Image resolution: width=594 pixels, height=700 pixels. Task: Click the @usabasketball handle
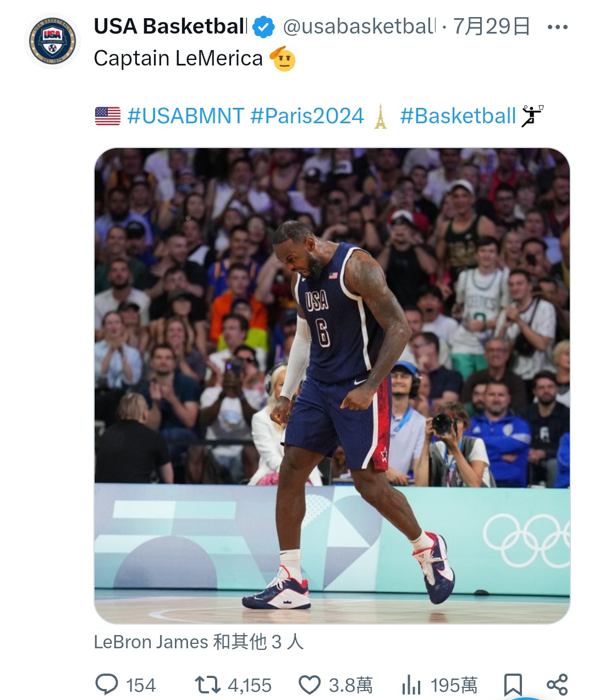[x=359, y=26]
